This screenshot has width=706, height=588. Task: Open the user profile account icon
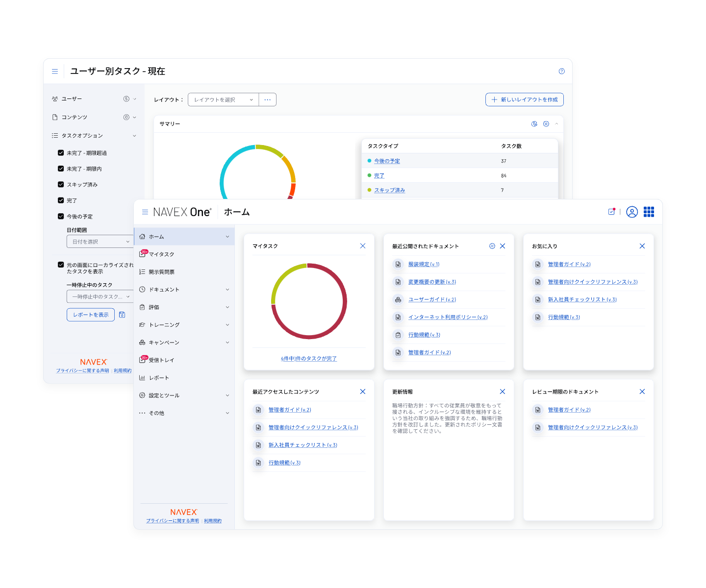632,212
